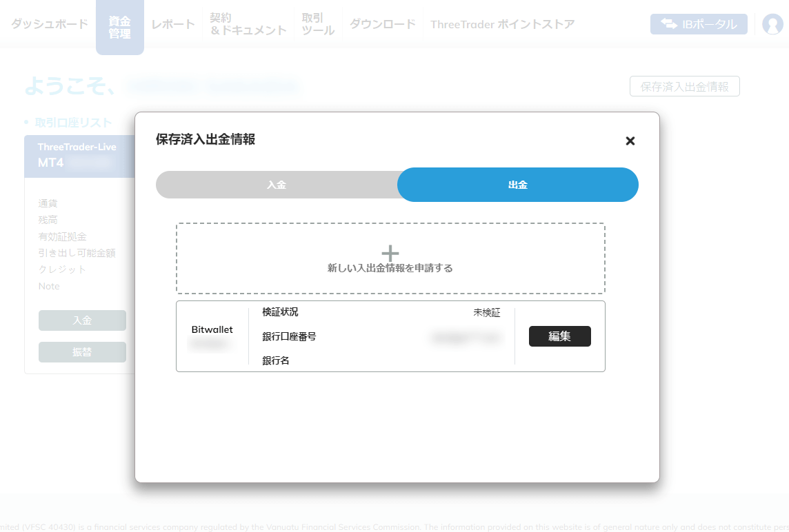
Task: Open ThreeTrader ポイントストア
Action: point(502,24)
